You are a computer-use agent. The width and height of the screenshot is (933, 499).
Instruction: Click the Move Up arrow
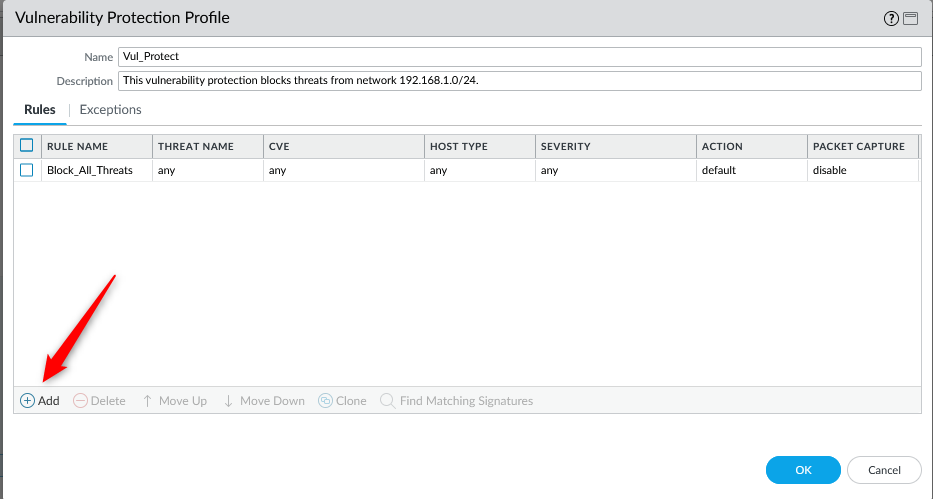pyautogui.click(x=147, y=401)
